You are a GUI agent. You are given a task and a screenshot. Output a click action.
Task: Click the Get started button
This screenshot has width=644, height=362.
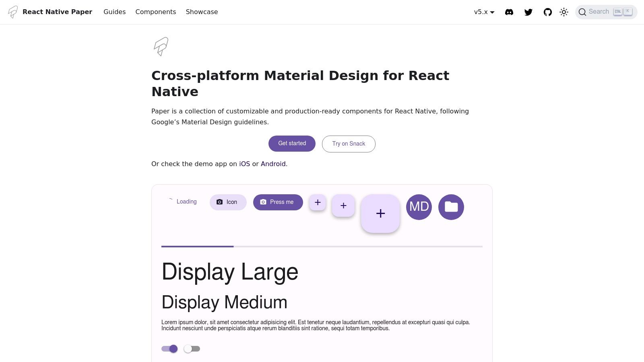292,144
